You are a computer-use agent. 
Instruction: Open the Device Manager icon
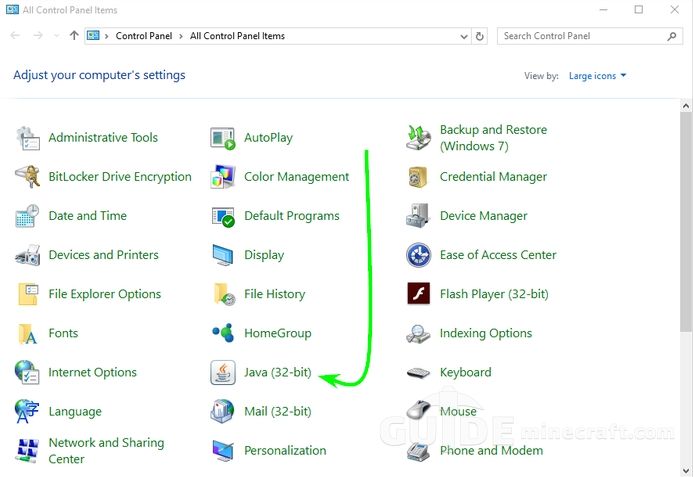pyautogui.click(x=418, y=216)
